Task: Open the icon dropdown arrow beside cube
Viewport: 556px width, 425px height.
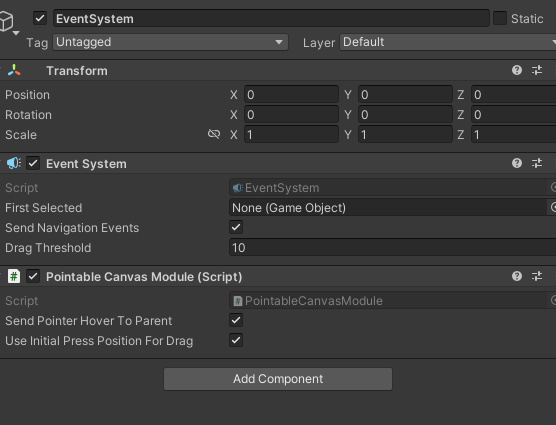Action: click(16, 33)
